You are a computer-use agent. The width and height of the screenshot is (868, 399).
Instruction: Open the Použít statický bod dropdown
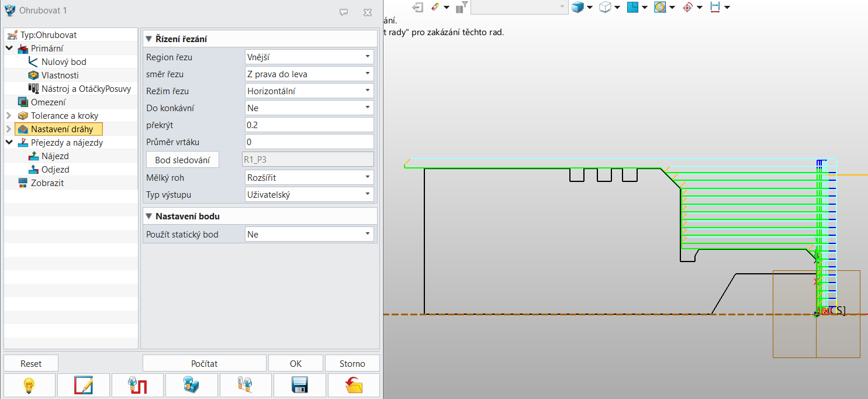coord(309,234)
